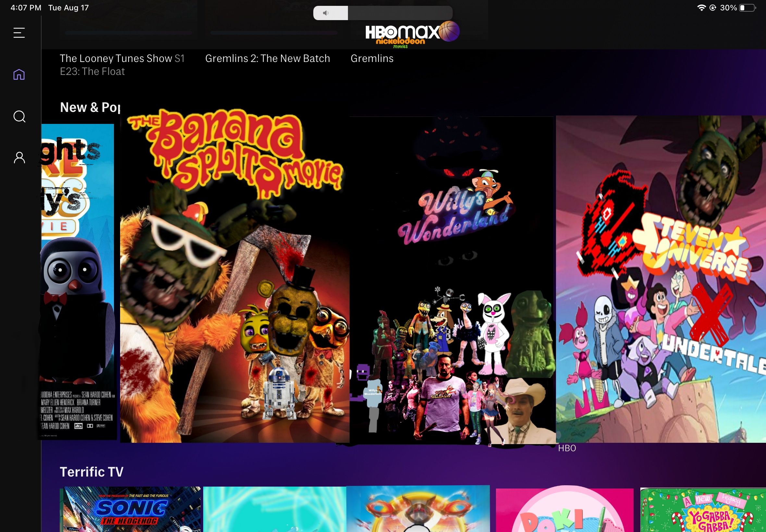Tap the 30% battery percentage

(728, 8)
